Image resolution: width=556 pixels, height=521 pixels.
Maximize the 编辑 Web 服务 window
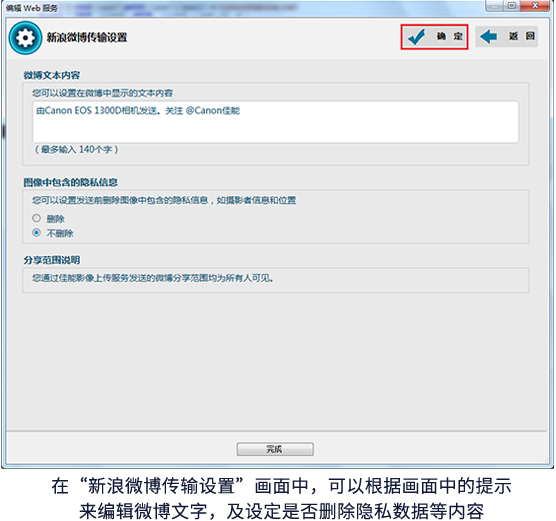(x=512, y=6)
